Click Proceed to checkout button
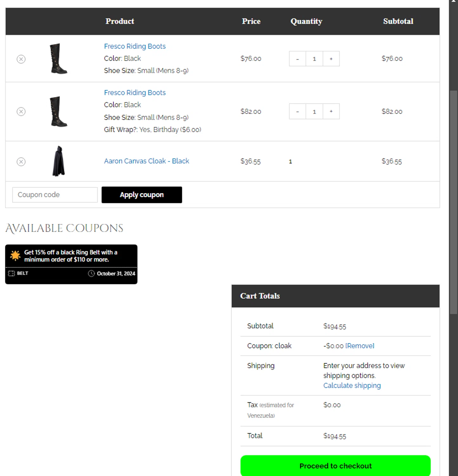 pos(335,466)
